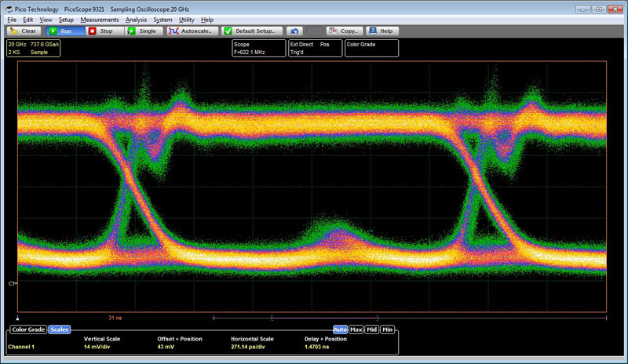Trigger a Single acquisition

click(144, 31)
